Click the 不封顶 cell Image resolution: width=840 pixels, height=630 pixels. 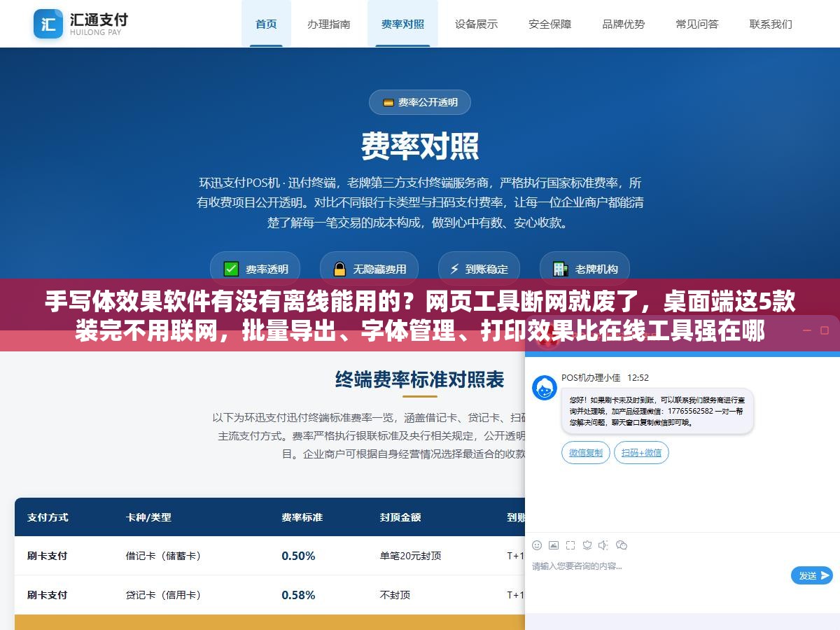click(395, 595)
